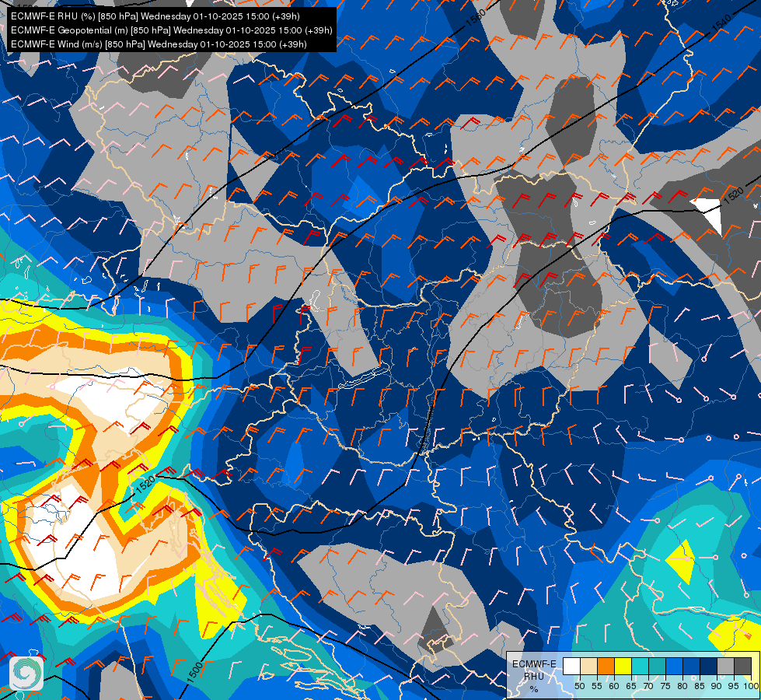Click the legend value '80'
The width and height of the screenshot is (761, 700).
(682, 686)
